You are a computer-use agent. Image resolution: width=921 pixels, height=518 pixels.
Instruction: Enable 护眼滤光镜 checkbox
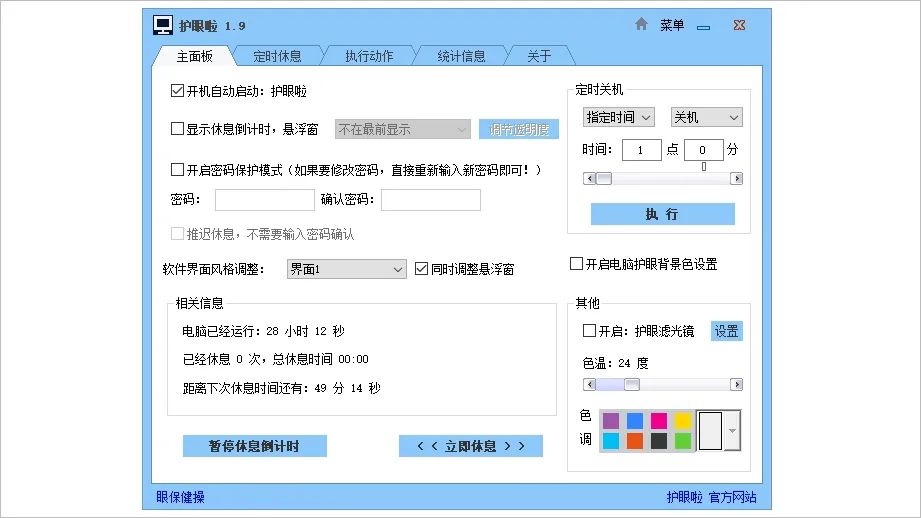click(x=589, y=331)
